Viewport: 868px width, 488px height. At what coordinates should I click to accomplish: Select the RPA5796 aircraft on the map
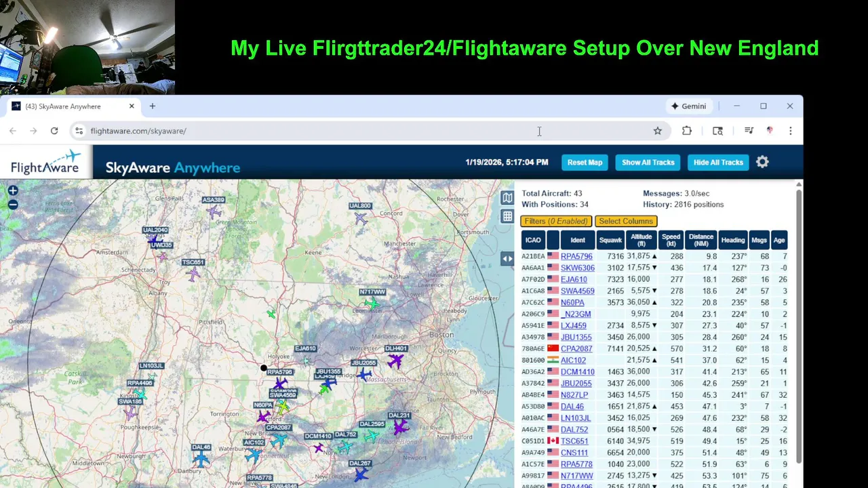(x=280, y=384)
